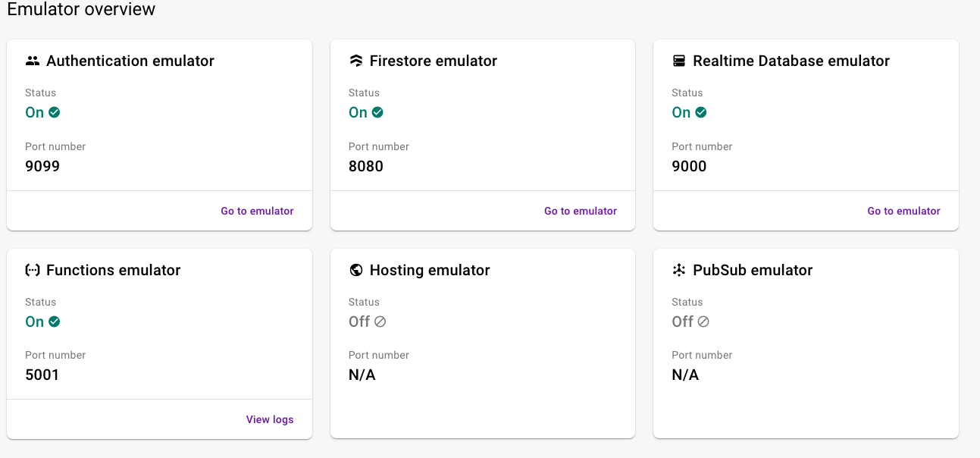980x458 pixels.
Task: Click Authentication's green status checkmark icon
Action: point(55,112)
